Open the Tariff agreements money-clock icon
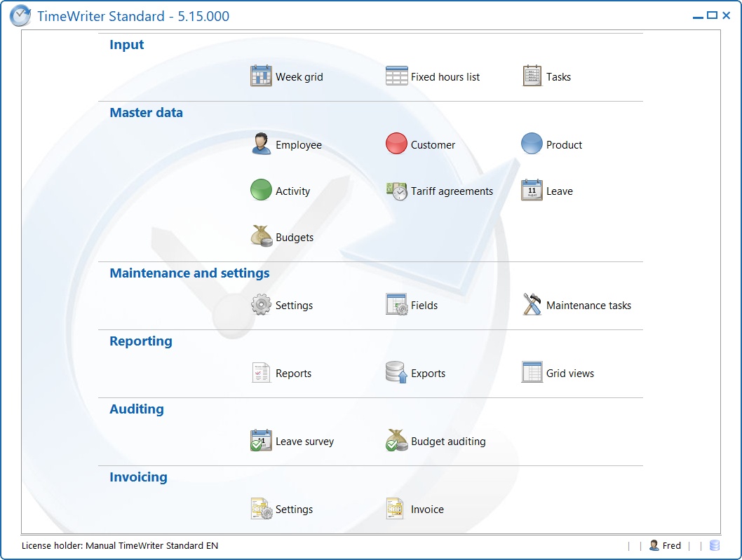The height and width of the screenshot is (560, 742). (x=396, y=191)
